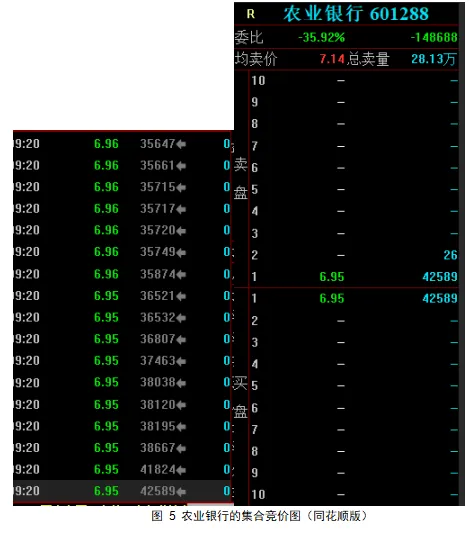Click the arrow icon beside volume 35647
This screenshot has width=475, height=536.
181,144
